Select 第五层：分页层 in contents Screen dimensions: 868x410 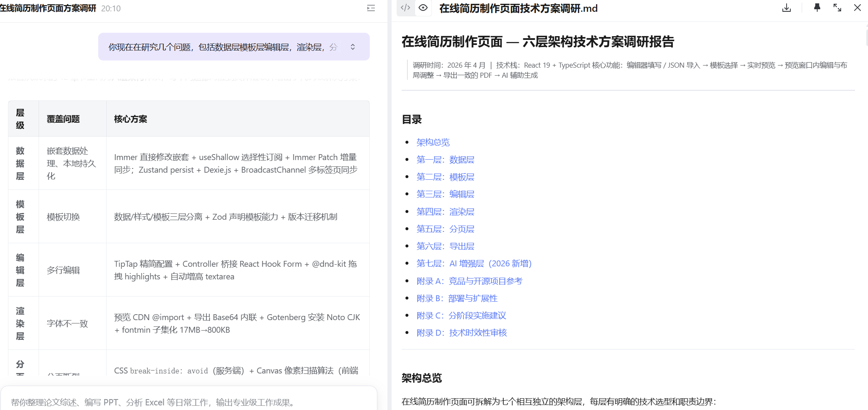(445, 229)
